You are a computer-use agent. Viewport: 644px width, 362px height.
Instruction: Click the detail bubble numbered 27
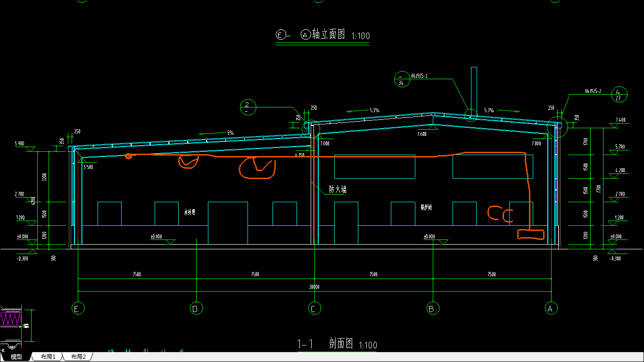619,95
